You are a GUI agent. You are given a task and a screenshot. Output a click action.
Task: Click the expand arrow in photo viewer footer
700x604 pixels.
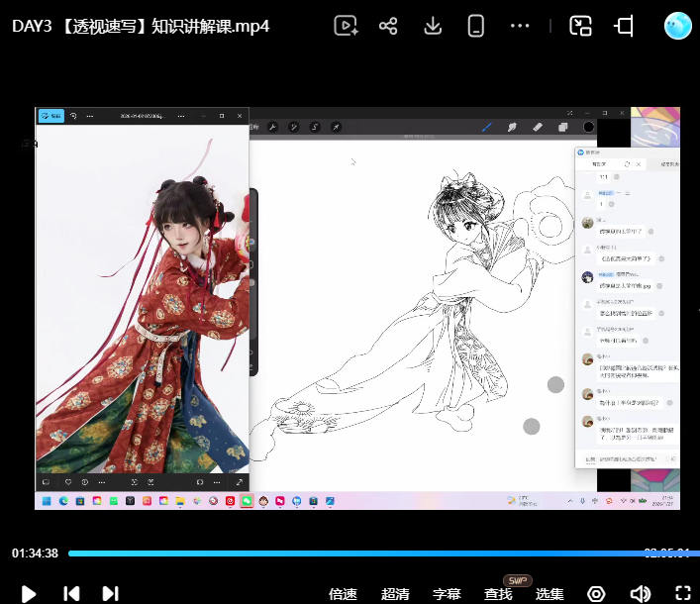pyautogui.click(x=240, y=482)
